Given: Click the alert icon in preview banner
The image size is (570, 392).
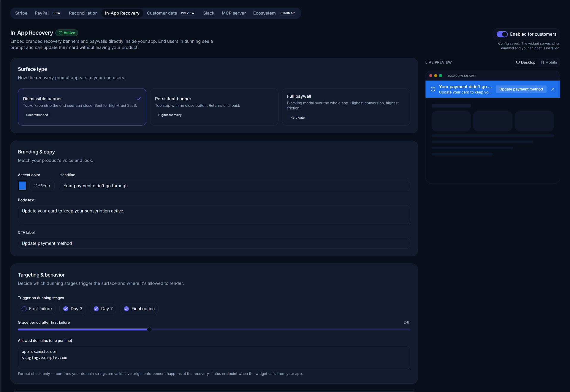Looking at the screenshot, I should click(433, 89).
